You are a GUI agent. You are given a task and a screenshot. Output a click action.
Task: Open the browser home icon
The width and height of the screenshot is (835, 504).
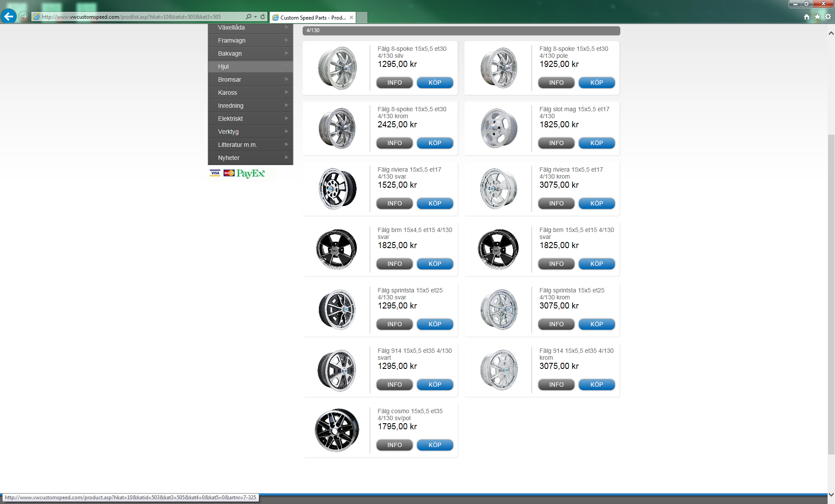[807, 17]
